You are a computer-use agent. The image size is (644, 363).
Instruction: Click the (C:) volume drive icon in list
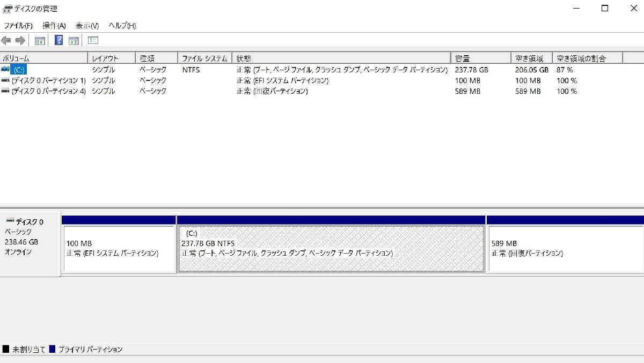click(x=5, y=70)
